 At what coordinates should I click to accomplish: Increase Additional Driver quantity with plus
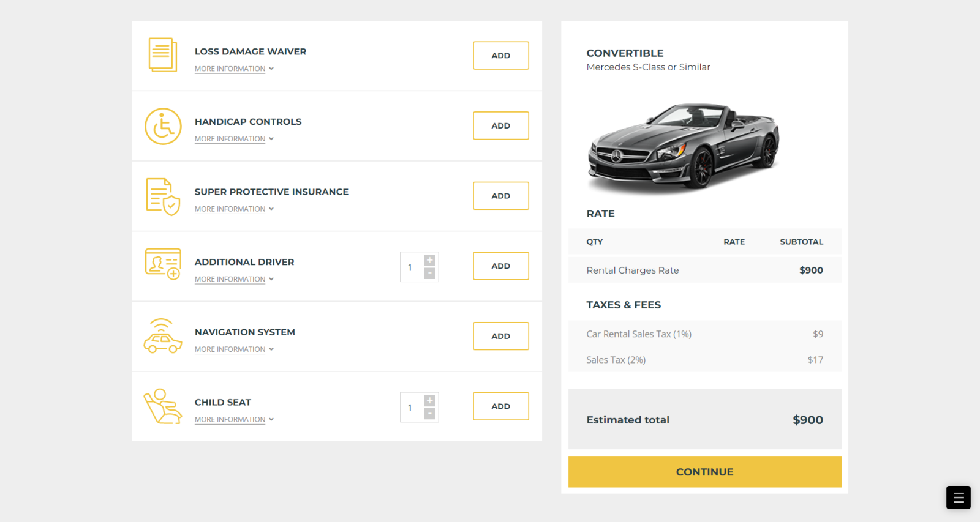coord(430,260)
